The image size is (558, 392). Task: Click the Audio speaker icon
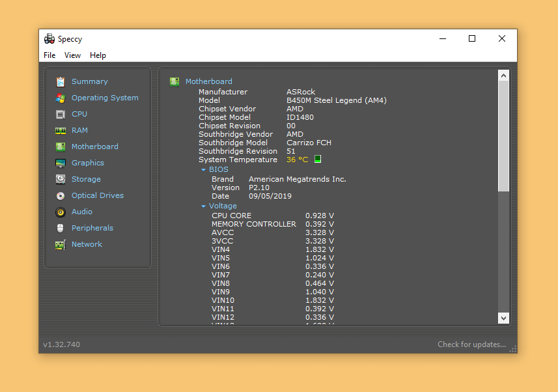pyautogui.click(x=61, y=212)
